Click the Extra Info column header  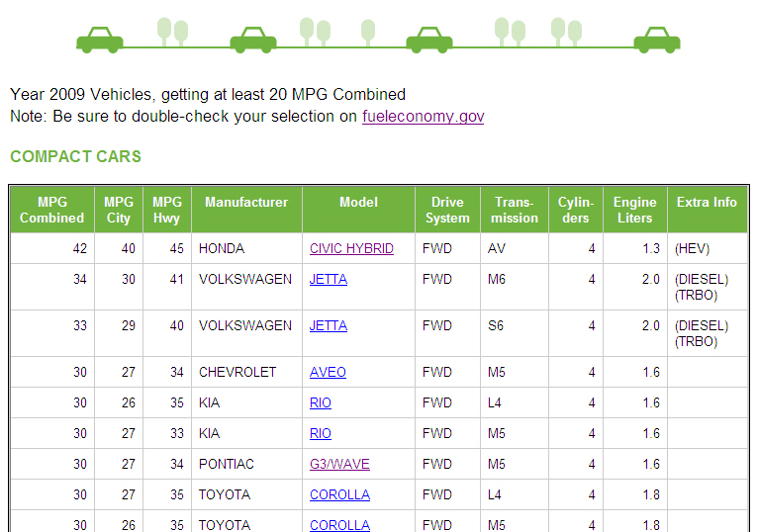[708, 210]
